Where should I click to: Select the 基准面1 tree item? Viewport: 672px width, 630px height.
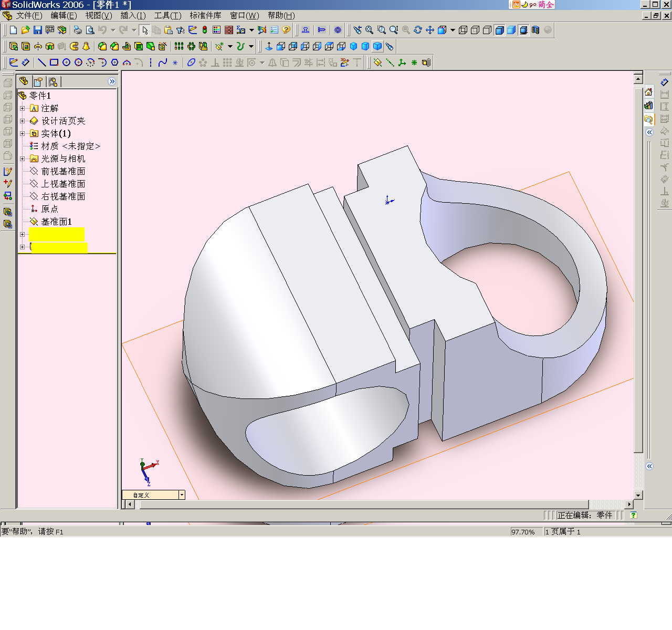51,222
